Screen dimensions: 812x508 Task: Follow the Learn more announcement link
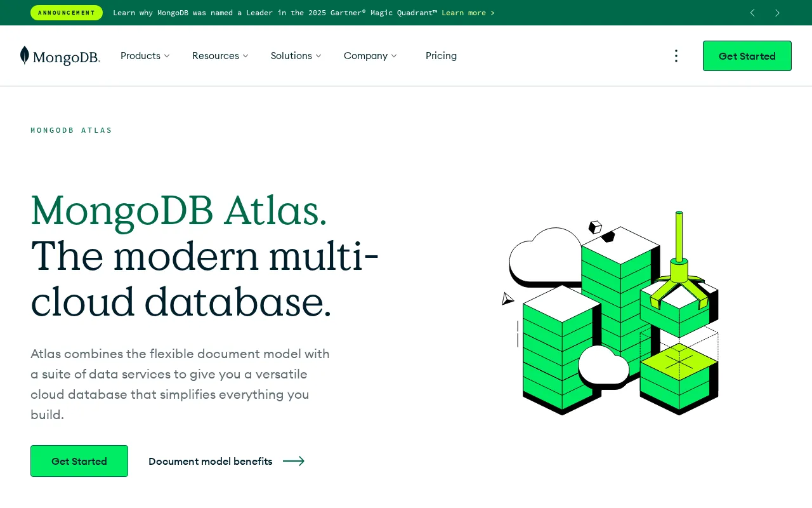(468, 13)
